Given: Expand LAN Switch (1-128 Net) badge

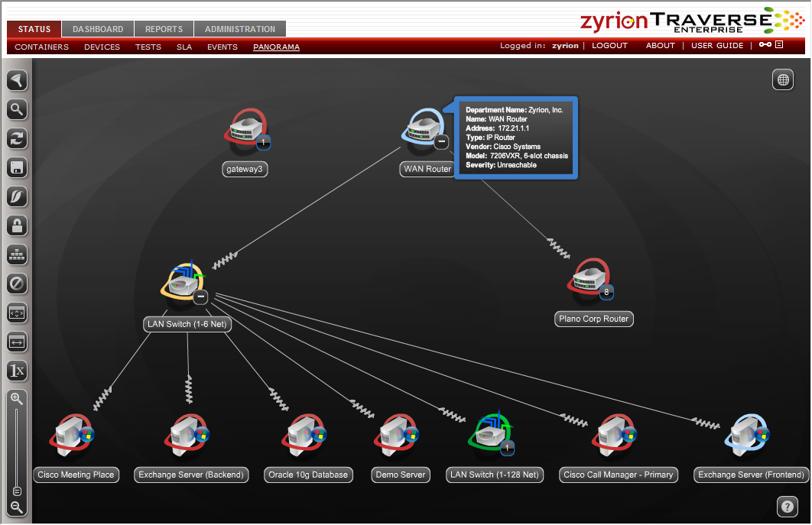Looking at the screenshot, I should coord(508,448).
